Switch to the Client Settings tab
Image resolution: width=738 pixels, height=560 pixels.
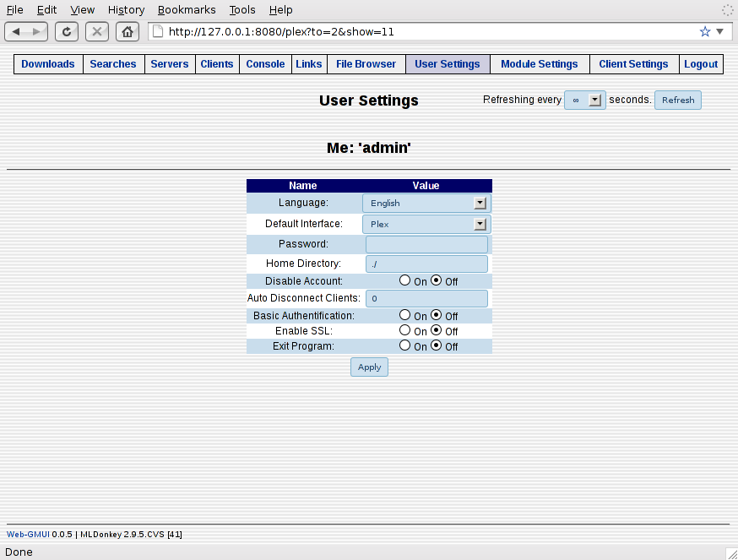[x=634, y=64]
